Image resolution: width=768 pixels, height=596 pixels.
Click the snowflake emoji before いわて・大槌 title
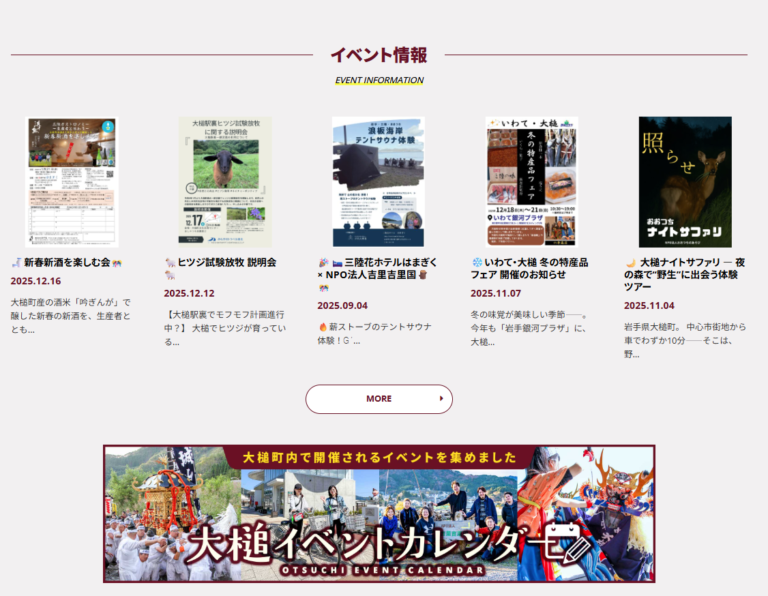(x=477, y=262)
